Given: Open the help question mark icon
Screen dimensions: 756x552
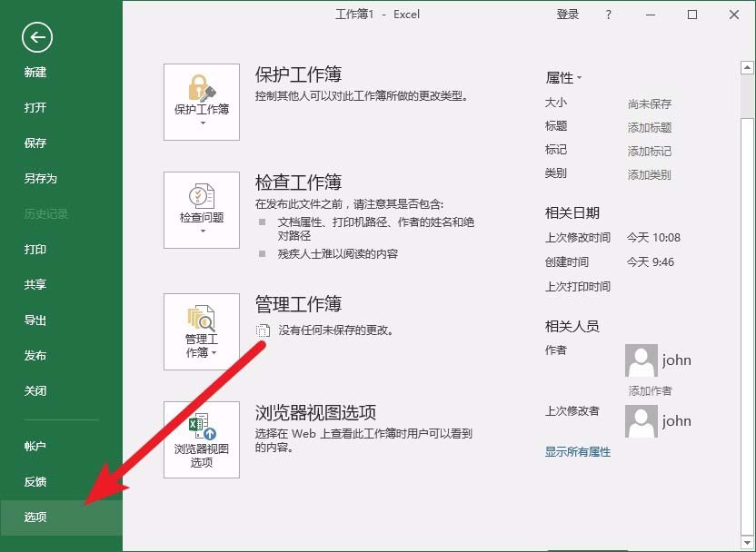Looking at the screenshot, I should coord(609,15).
